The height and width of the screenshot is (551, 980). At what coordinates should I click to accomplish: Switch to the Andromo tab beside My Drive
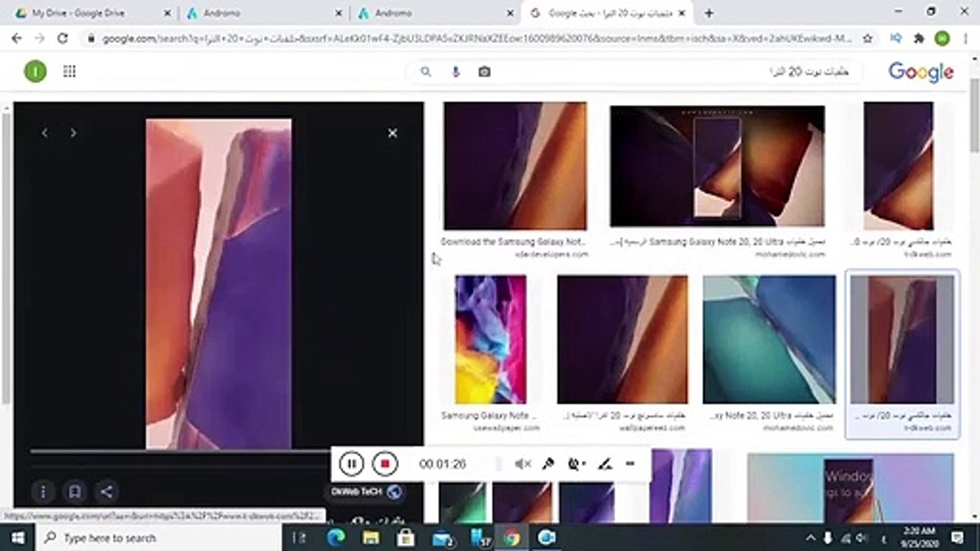coord(263,13)
